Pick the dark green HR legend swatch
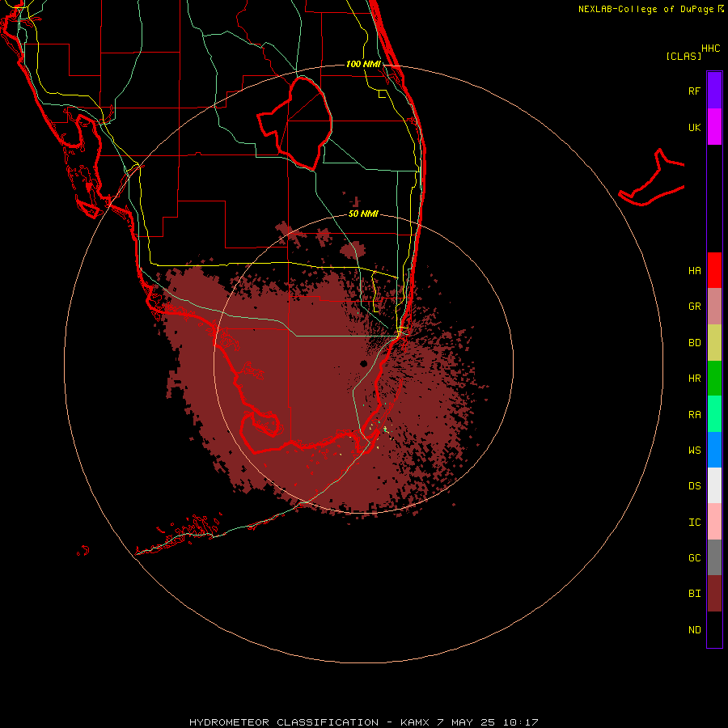 click(714, 379)
